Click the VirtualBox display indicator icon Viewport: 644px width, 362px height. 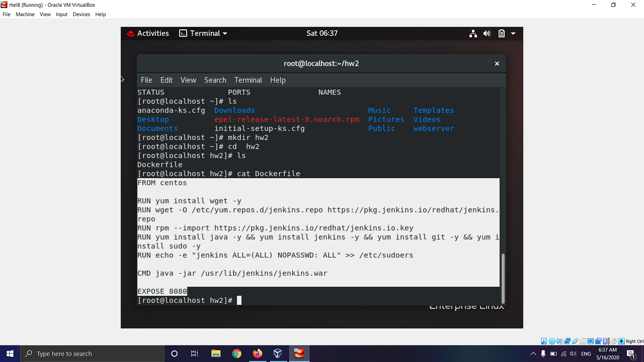click(590, 341)
